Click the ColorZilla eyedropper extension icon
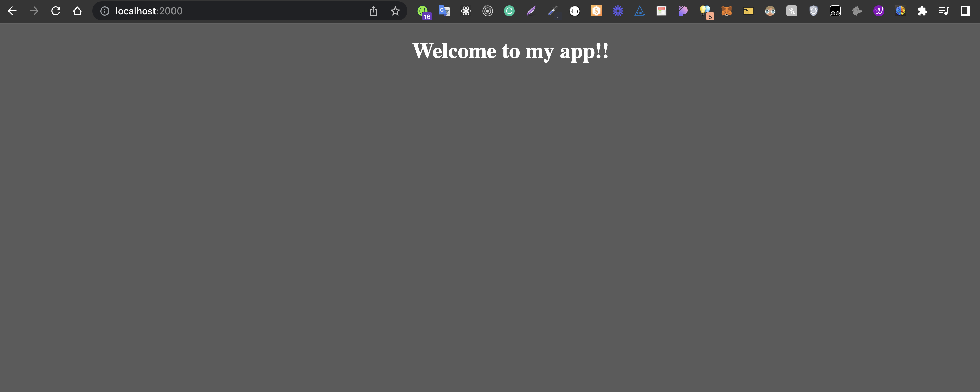 (x=553, y=11)
